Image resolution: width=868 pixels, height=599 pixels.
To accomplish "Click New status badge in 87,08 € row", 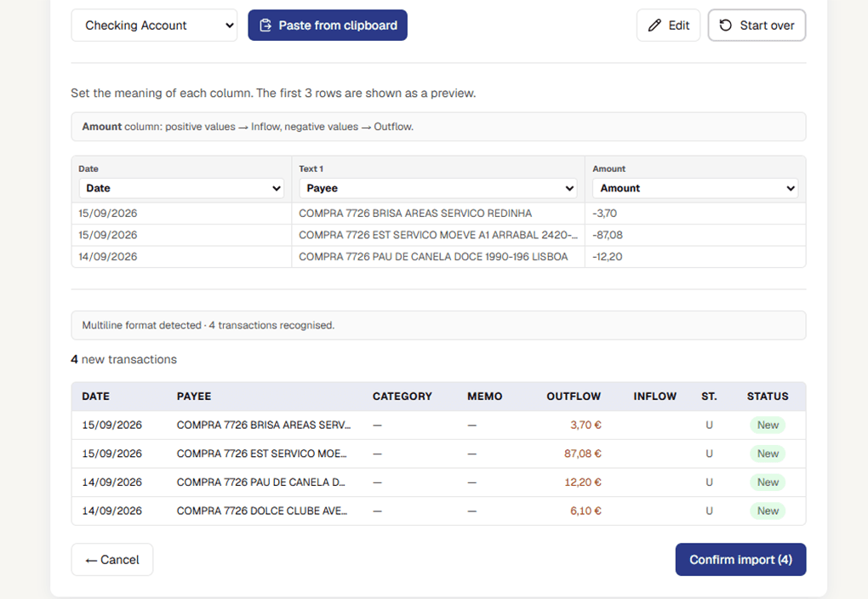I will click(x=768, y=454).
